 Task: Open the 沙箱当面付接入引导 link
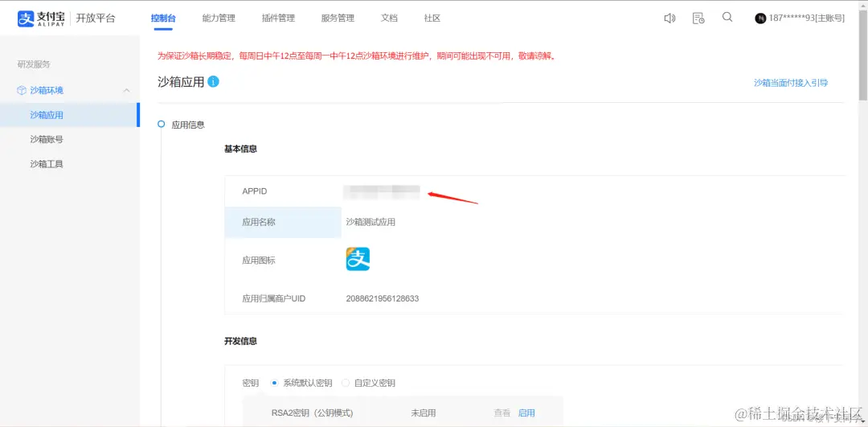(791, 83)
